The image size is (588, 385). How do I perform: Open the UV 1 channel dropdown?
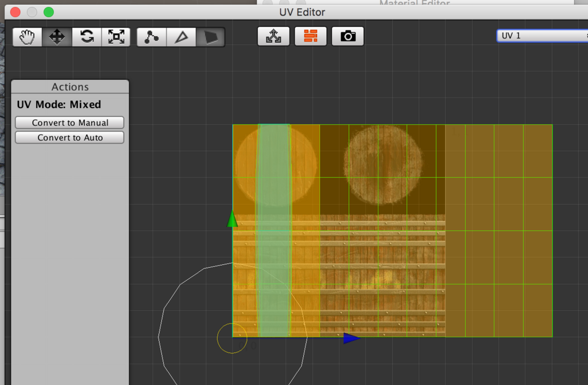point(542,36)
